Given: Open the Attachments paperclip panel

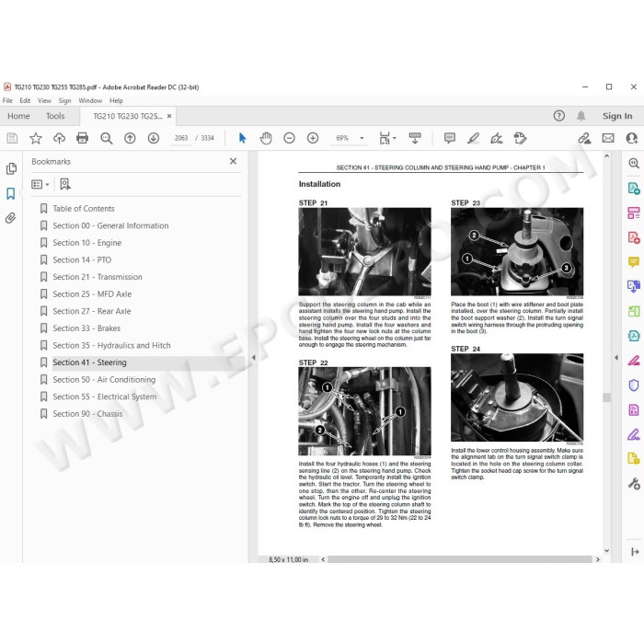Looking at the screenshot, I should point(11,218).
